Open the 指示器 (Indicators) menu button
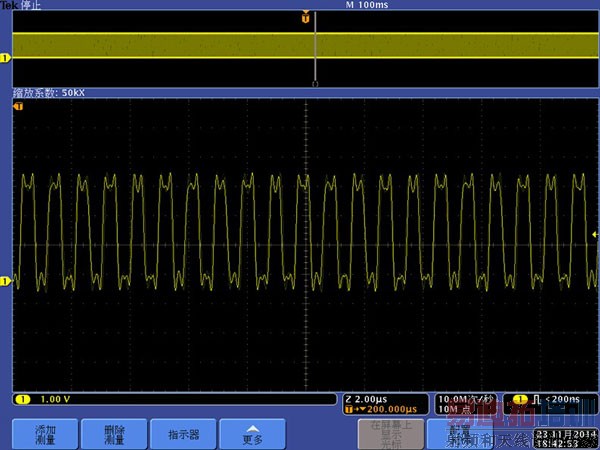This screenshot has width=600, height=450. click(183, 434)
